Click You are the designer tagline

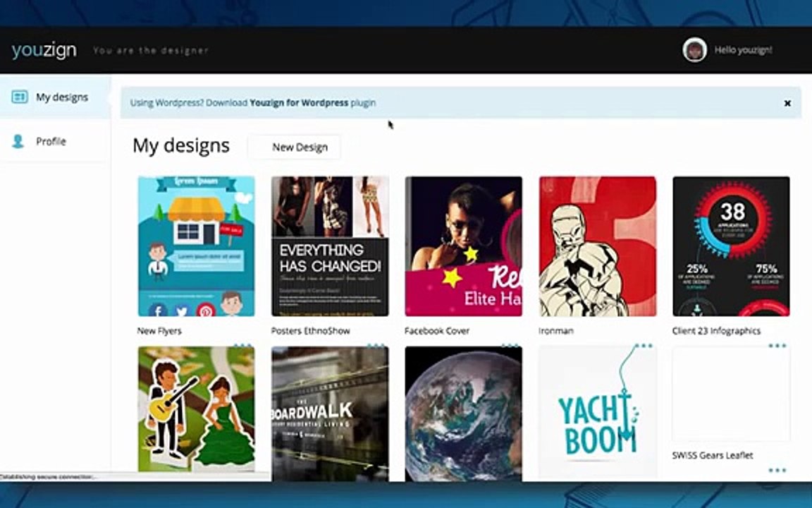pos(151,50)
